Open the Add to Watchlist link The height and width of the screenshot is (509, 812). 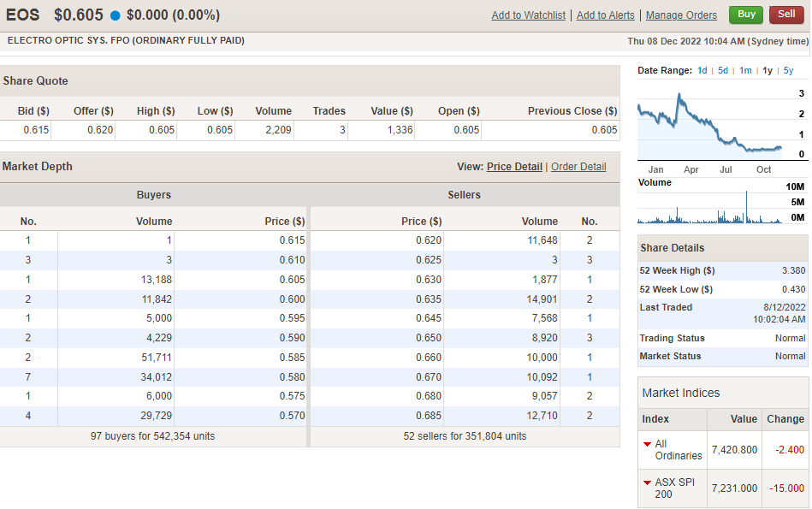coord(528,15)
